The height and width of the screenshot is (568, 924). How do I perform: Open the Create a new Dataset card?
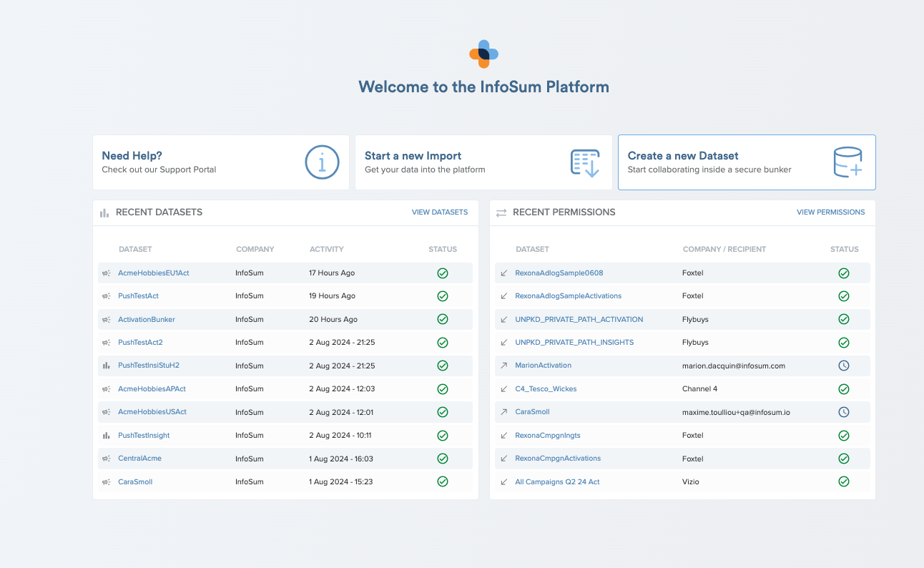pos(747,162)
